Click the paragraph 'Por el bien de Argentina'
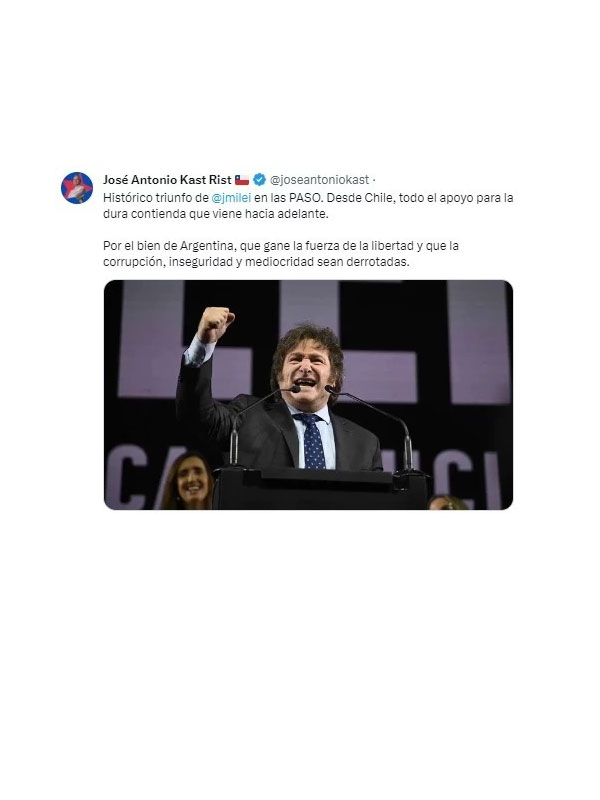 (281, 254)
